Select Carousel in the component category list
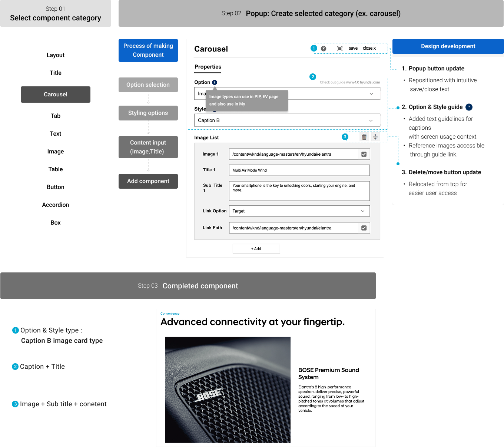Screen dimensions: 504x447 [x=56, y=95]
